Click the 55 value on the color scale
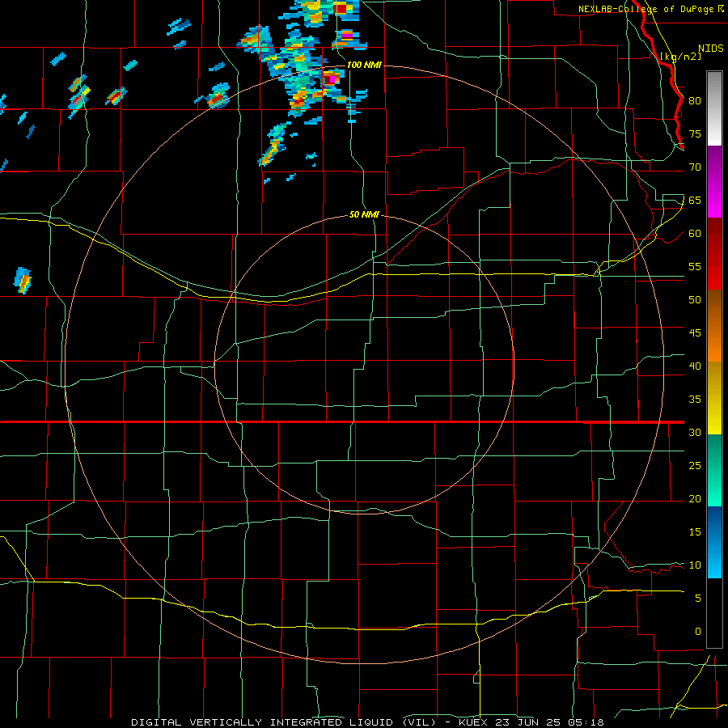 [x=695, y=266]
